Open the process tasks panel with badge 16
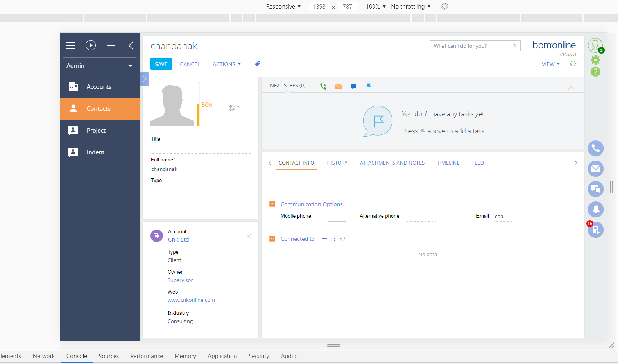This screenshot has height=364, width=618. pos(596,230)
